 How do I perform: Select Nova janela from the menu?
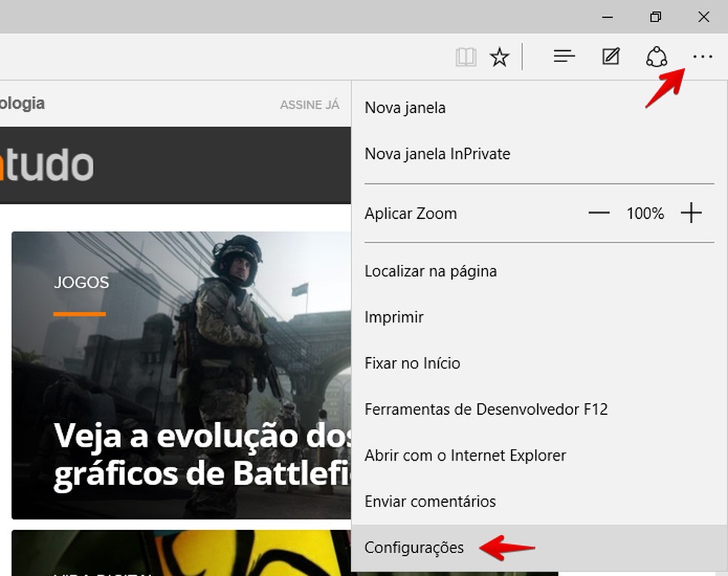click(x=405, y=107)
